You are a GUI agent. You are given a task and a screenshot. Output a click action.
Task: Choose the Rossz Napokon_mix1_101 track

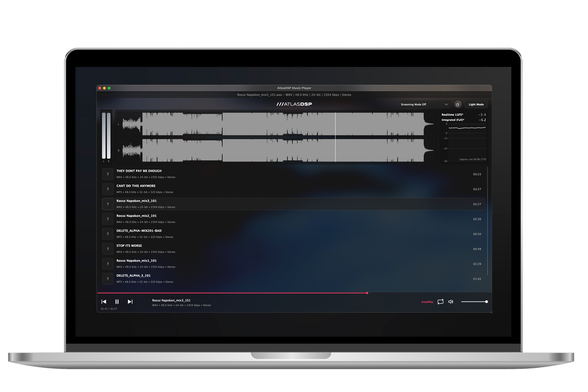[136, 261]
